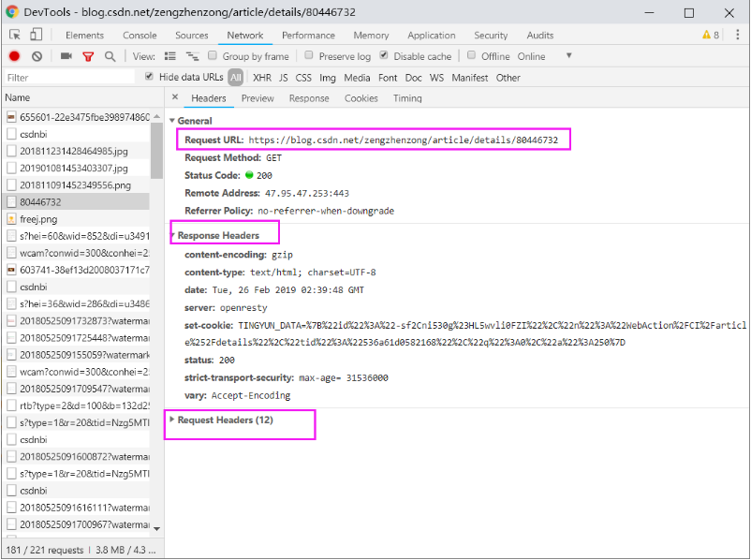Select the inspect element cursor tool
Screen dimensions: 751x560
click(x=14, y=34)
